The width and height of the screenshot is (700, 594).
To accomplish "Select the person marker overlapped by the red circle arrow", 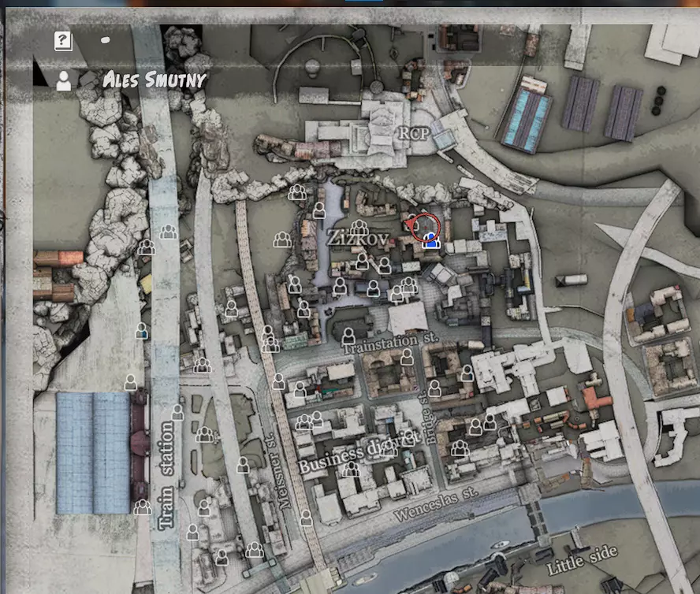I will click(413, 223).
